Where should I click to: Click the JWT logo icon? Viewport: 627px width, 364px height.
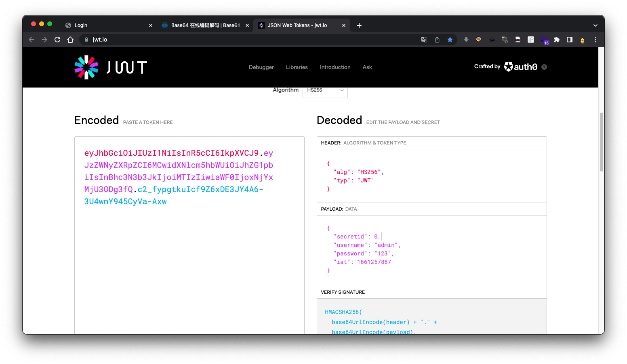(x=86, y=67)
